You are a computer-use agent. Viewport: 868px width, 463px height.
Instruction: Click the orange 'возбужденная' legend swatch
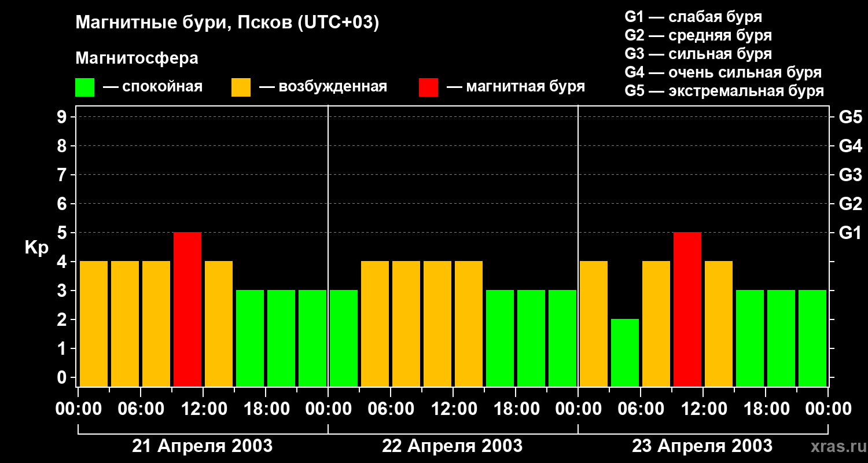coord(241,87)
